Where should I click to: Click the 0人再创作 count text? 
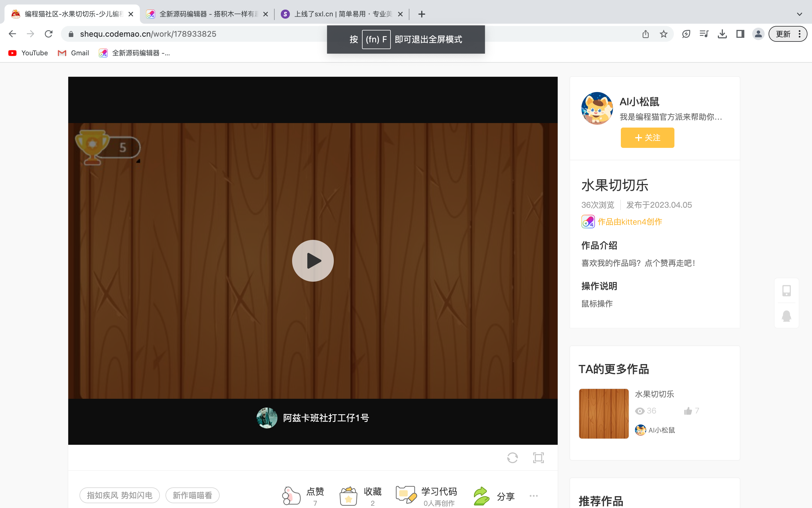click(x=439, y=503)
